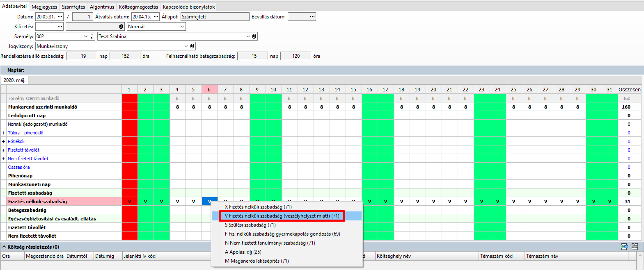The image size is (644, 270).
Task: Open the Kapcsolódó bizonylatok tab
Action: coord(189,7)
